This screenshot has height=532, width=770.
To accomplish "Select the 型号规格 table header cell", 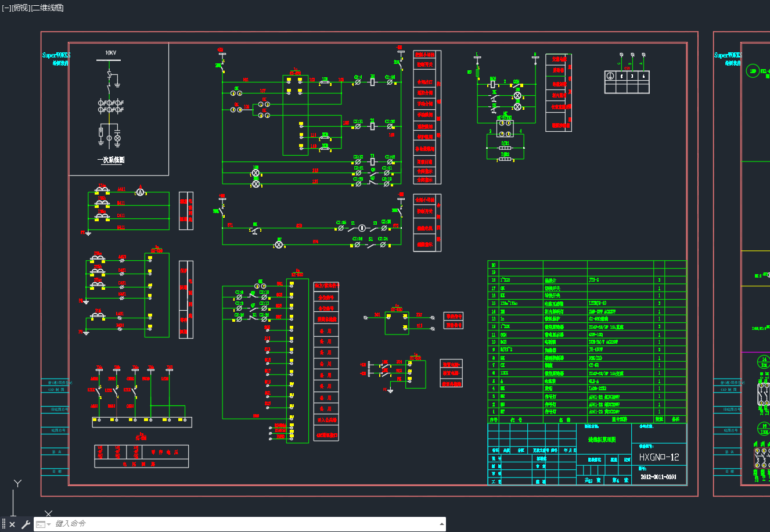I will pyautogui.click(x=620, y=419).
